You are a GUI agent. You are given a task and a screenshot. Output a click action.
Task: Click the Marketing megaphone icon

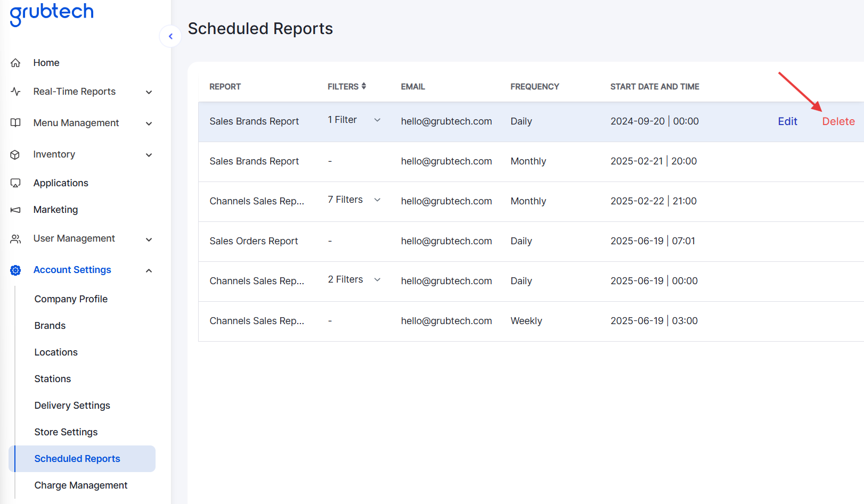coord(15,210)
